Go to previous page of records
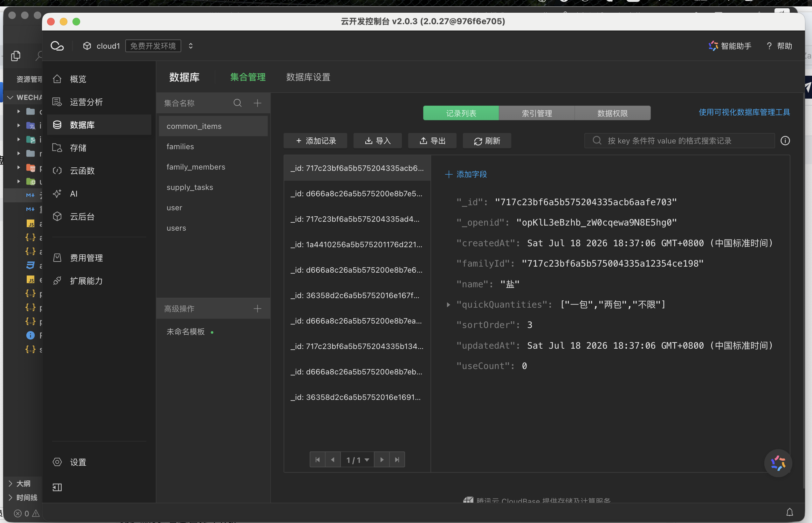This screenshot has height=523, width=812. click(x=333, y=459)
